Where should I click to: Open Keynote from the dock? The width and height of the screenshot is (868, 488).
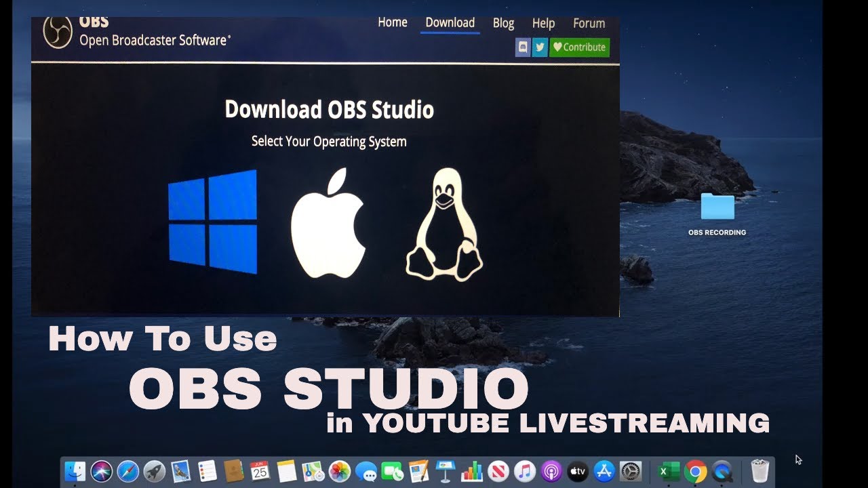(x=446, y=471)
